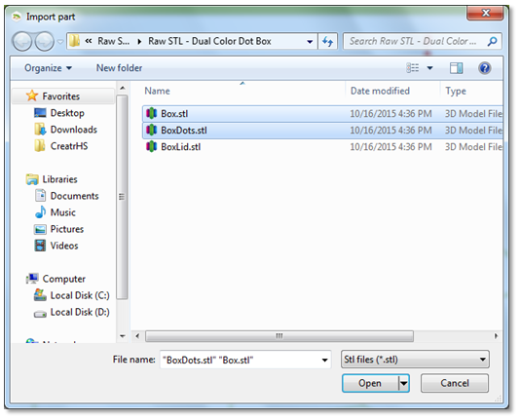Screen dimensions: 521x420
Task: Click the Music note icon
Action: click(40, 212)
